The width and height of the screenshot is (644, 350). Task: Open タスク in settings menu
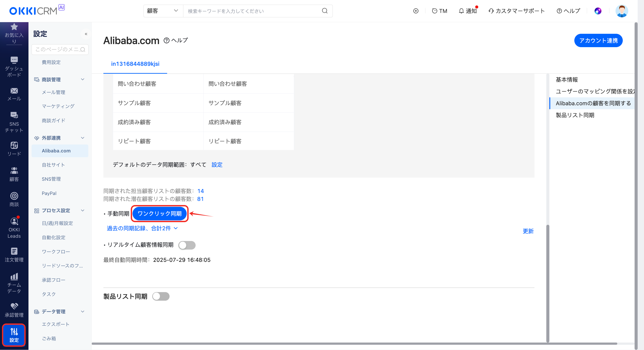point(49,294)
